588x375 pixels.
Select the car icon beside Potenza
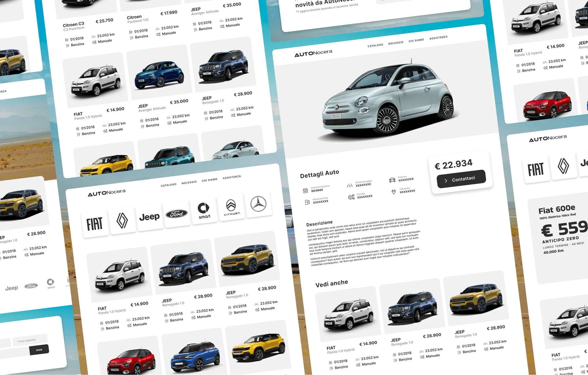(392, 180)
